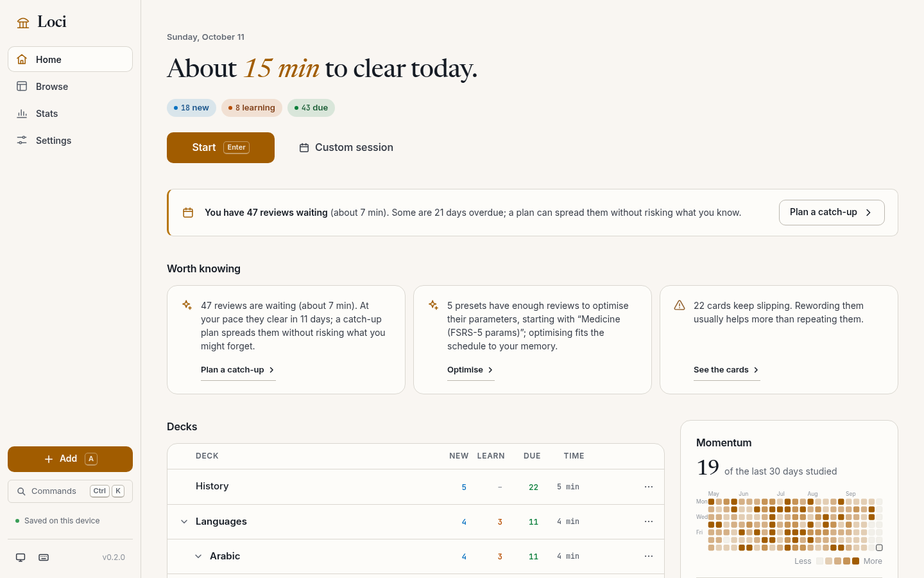Open the See the cards link

pyautogui.click(x=727, y=370)
